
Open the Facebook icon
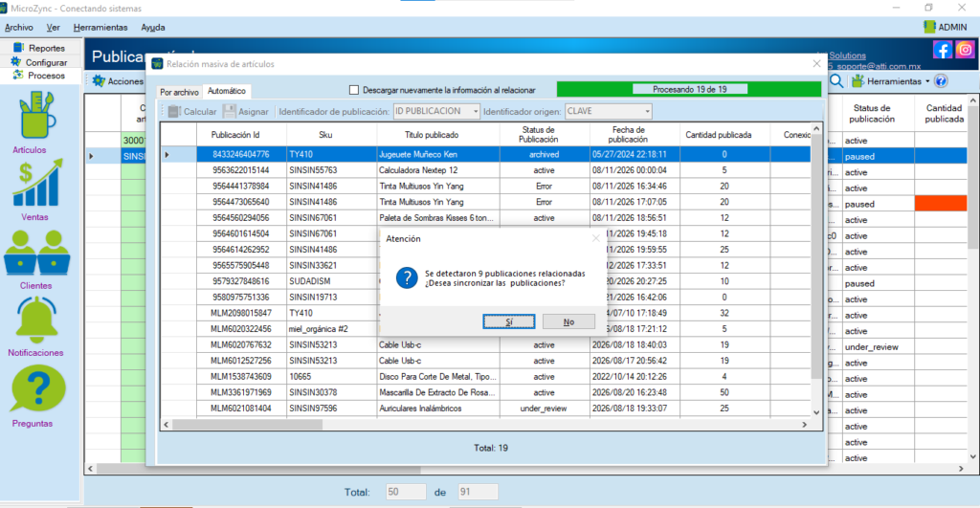[942, 50]
